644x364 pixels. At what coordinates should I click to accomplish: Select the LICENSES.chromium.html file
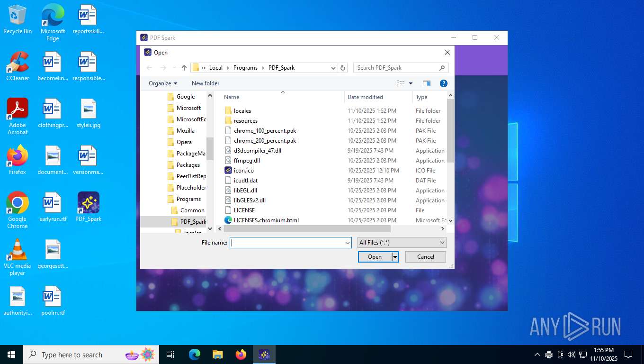266,220
